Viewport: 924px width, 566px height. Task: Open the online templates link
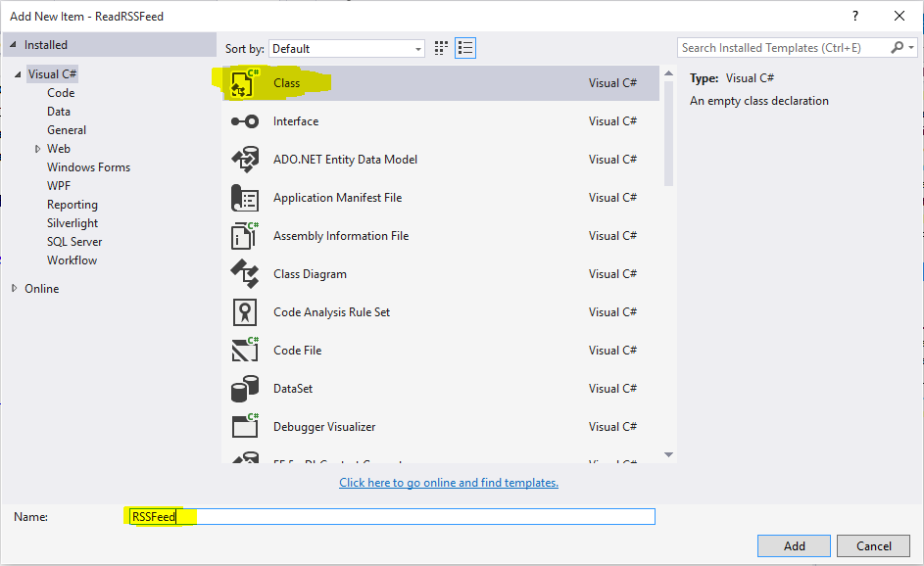[449, 483]
